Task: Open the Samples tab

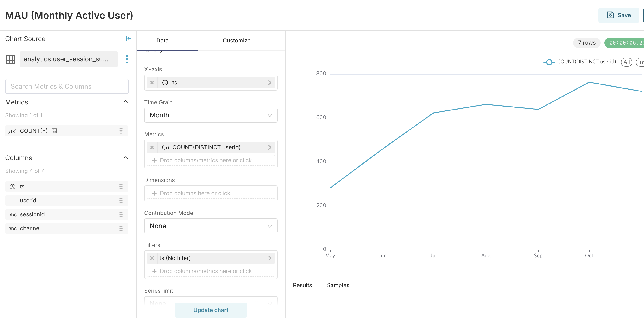Action: 338,285
